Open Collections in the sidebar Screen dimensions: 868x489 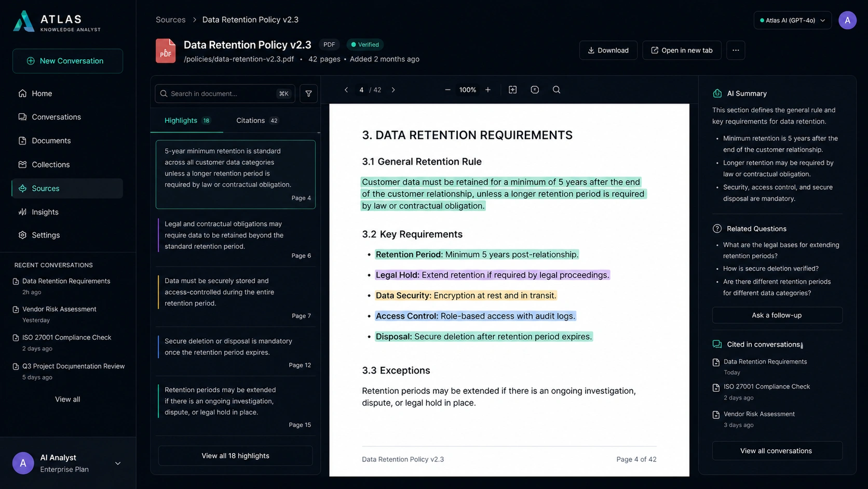67,165
